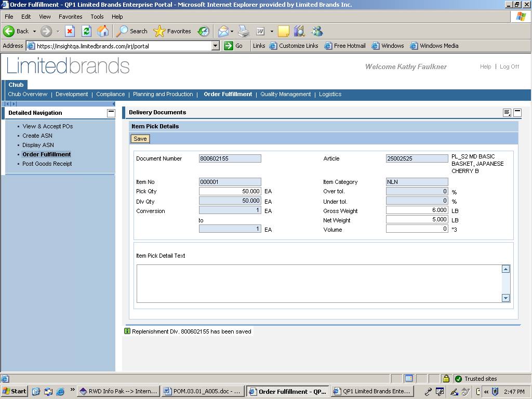Viewport: 532px width, 399px height.
Task: Click the Research books icon
Action: coord(299,31)
